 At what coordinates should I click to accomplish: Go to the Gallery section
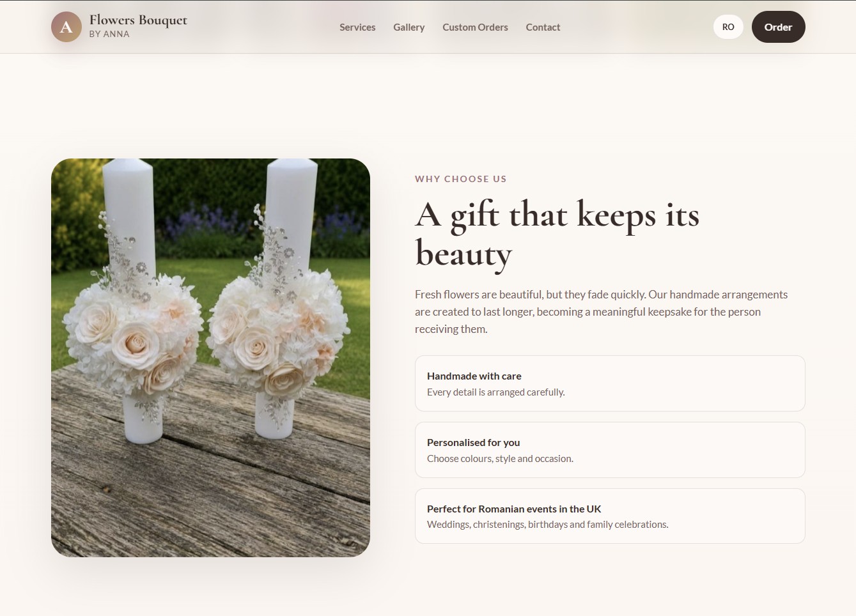pyautogui.click(x=409, y=27)
